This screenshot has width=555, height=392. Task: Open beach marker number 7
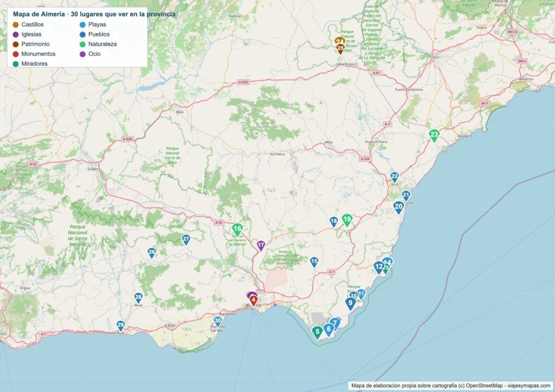335,323
